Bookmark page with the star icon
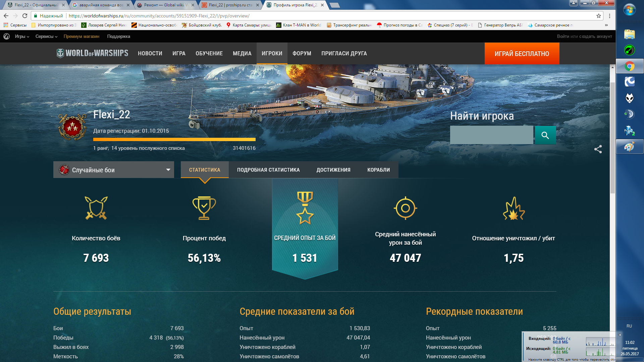 pyautogui.click(x=598, y=16)
